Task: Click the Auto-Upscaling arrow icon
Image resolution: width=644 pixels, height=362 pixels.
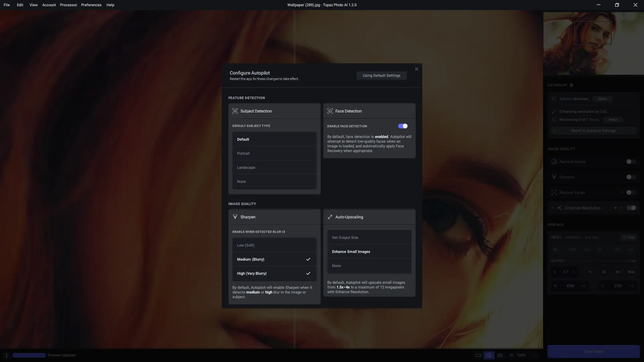Action: [x=330, y=217]
